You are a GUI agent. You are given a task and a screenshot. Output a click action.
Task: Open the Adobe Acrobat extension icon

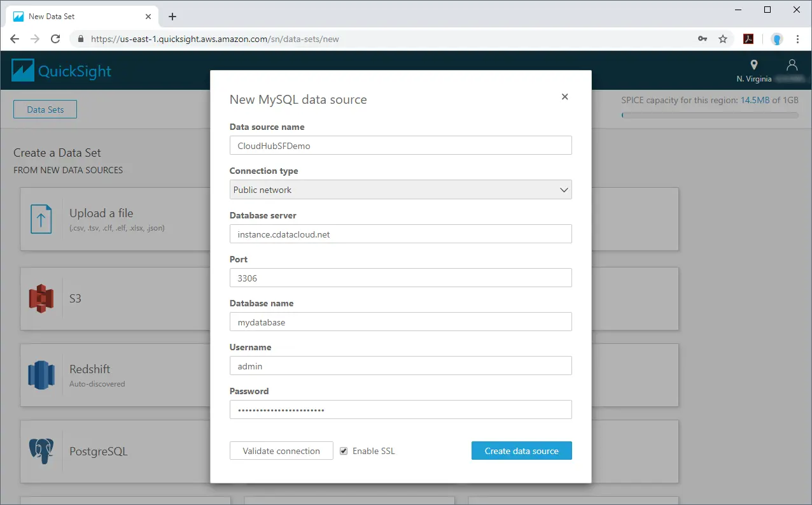(x=748, y=39)
